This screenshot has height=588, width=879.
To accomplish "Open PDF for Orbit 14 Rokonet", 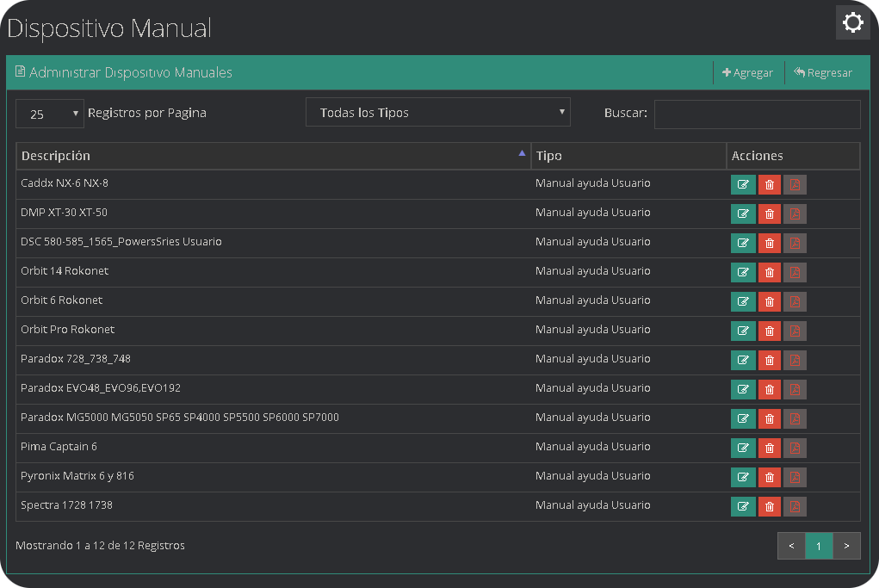I will (795, 273).
